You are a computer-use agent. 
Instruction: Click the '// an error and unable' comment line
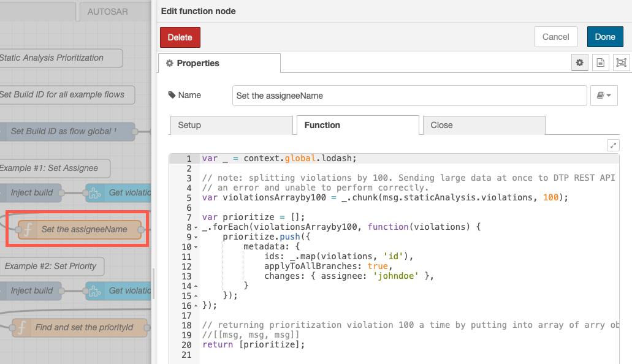[x=315, y=188]
